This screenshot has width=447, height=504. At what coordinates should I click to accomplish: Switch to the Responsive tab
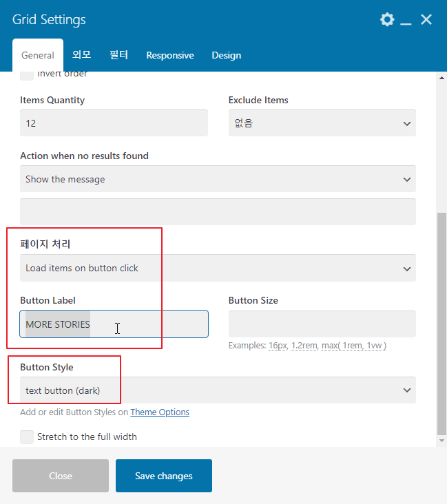click(170, 55)
